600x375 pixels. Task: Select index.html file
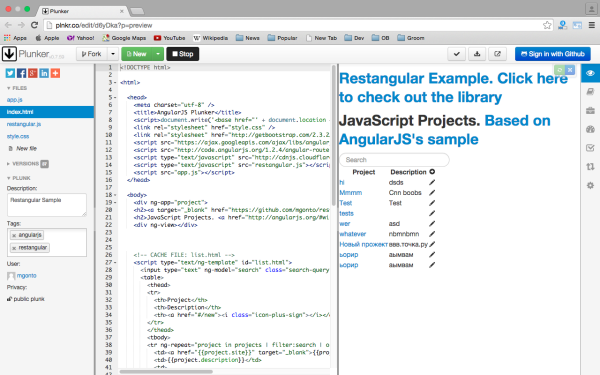coord(47,112)
